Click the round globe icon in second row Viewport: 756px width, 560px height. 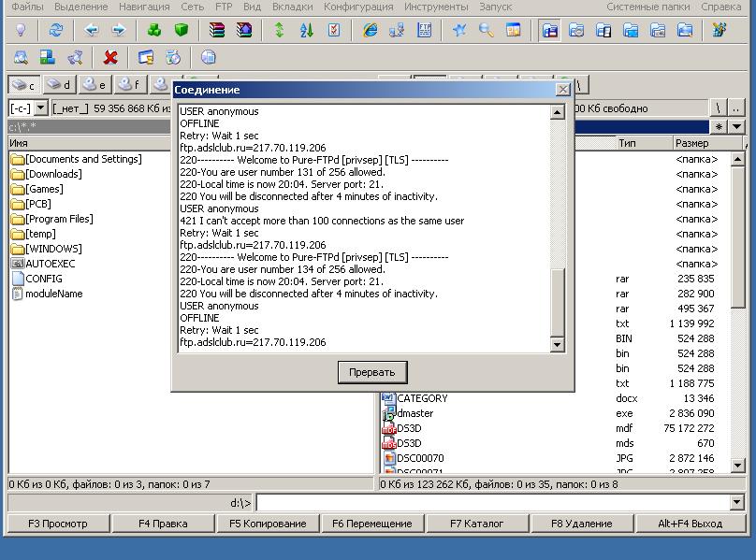[209, 58]
